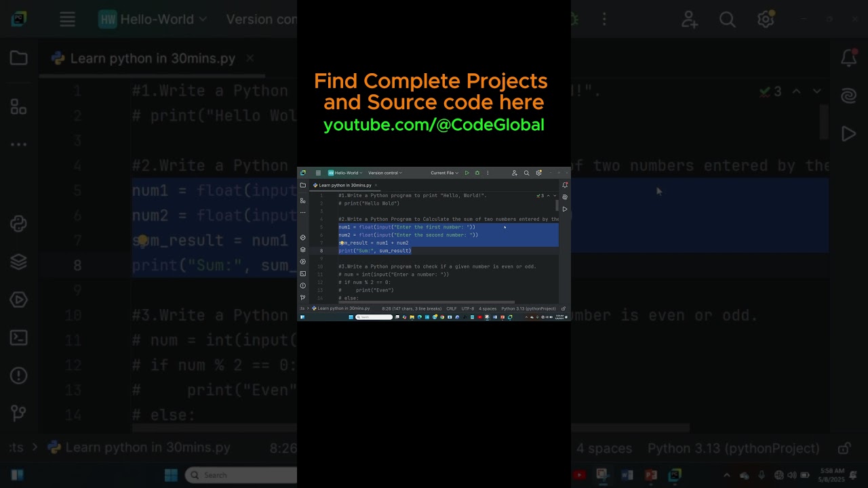Screen dimensions: 868x488
Task: Click the code line print("Sum:", sum_result)
Action: tap(375, 251)
